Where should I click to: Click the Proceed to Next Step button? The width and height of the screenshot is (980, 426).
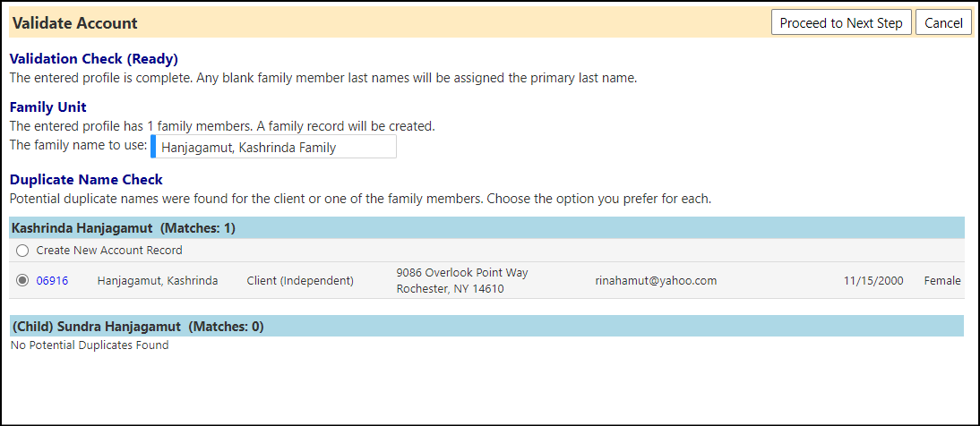(x=841, y=23)
